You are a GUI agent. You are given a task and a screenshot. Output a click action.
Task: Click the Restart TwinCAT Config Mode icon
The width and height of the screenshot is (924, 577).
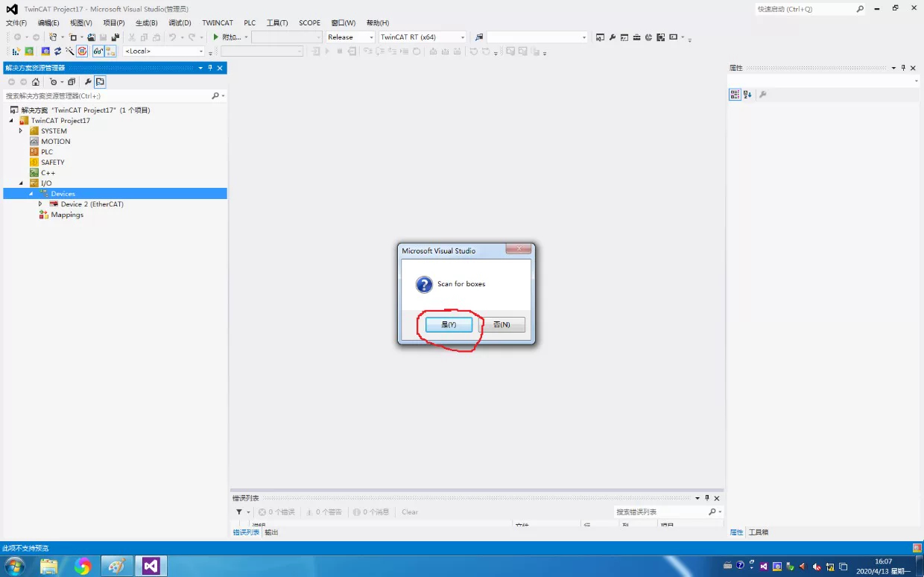pos(46,51)
